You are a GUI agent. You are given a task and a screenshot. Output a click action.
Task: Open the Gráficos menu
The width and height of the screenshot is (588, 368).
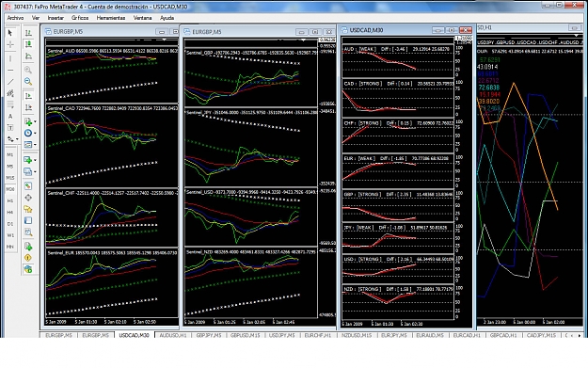(80, 18)
